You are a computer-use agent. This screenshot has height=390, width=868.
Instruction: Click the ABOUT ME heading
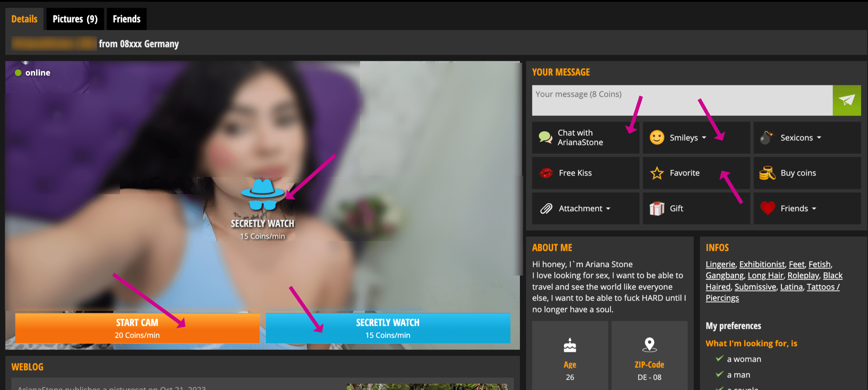point(552,248)
